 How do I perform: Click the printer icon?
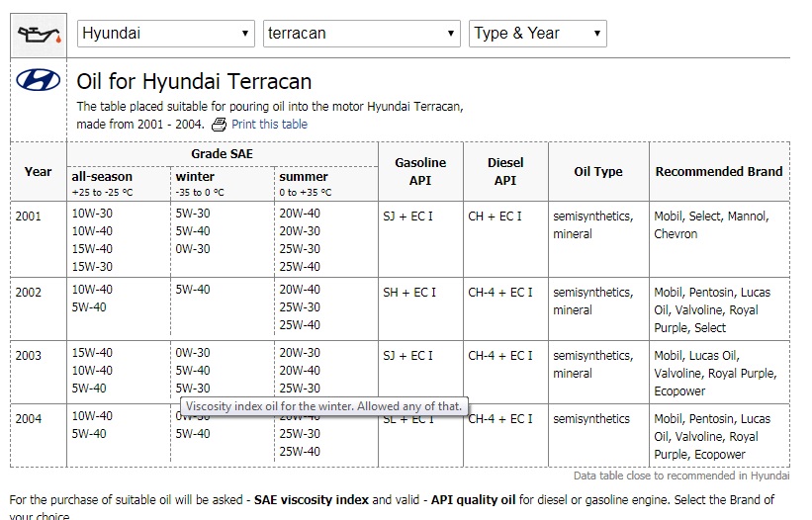[220, 125]
